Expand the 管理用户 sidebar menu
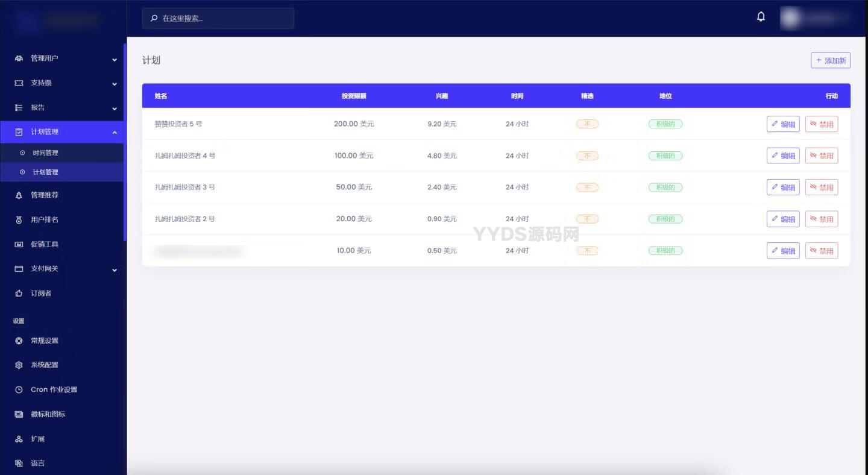Viewport: 868px width, 475px height. pos(114,59)
